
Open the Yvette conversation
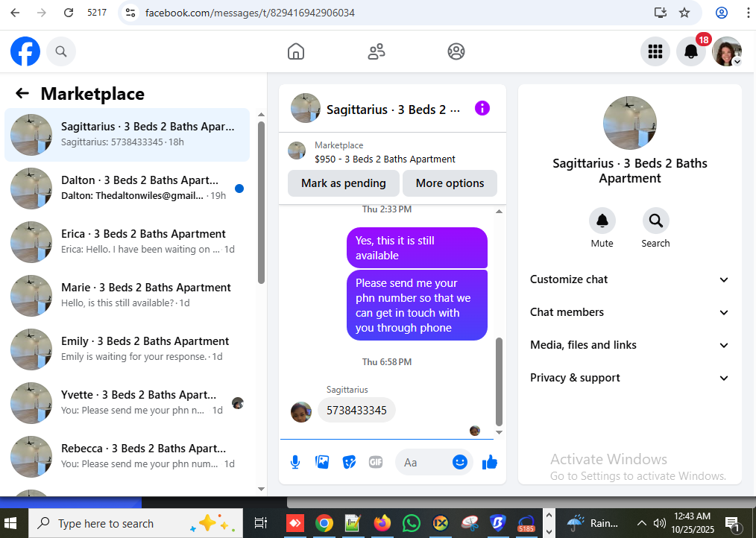[127, 402]
